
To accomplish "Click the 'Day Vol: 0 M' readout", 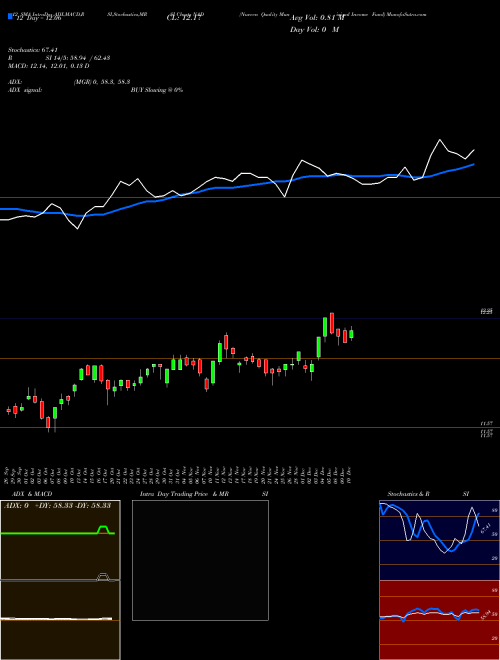I will 314,29.
